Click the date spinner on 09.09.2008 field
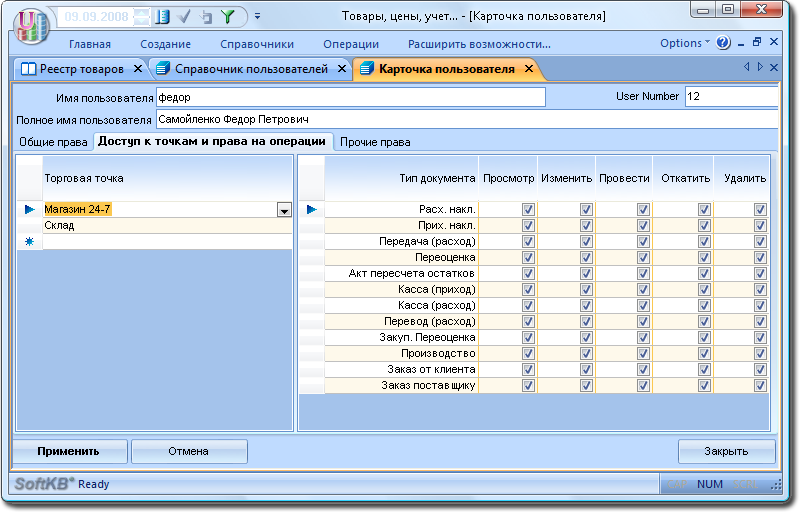800x515 pixels. point(142,16)
